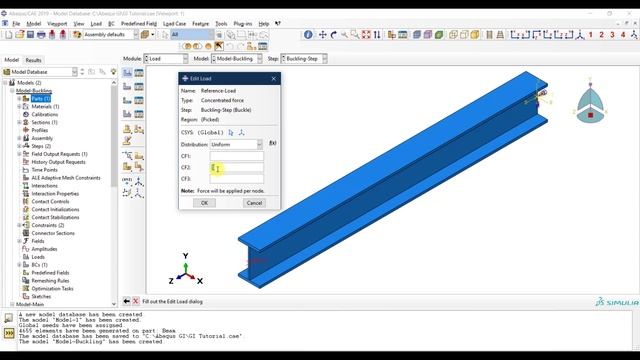Cancel procedure with red X in prompt area
The width and height of the screenshot is (640, 360).
(136, 301)
